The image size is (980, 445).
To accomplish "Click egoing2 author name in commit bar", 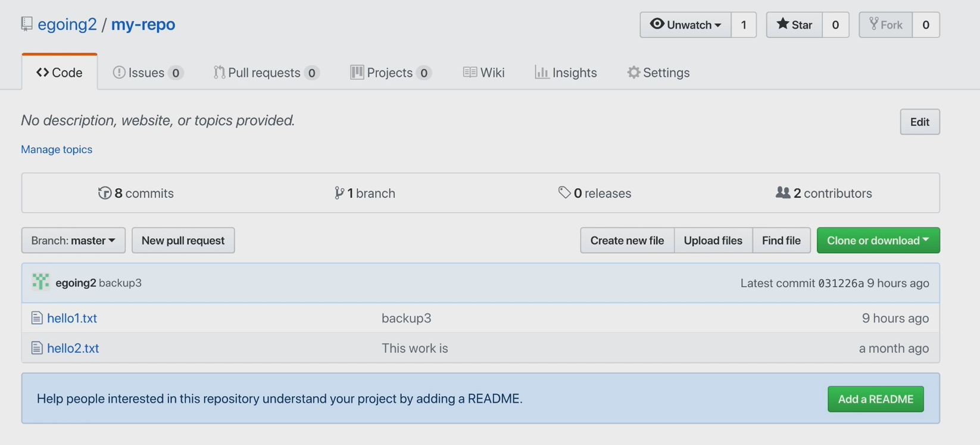I will (x=76, y=283).
